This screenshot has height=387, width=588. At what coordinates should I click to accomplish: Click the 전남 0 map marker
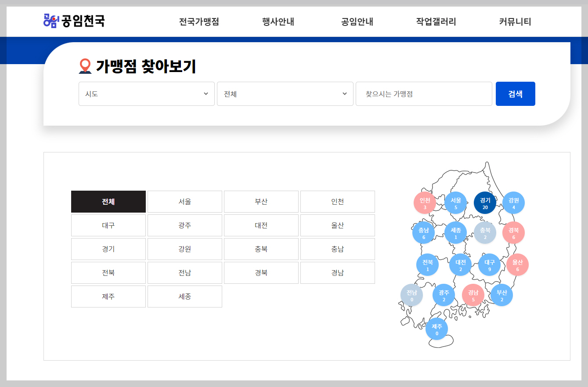click(411, 295)
